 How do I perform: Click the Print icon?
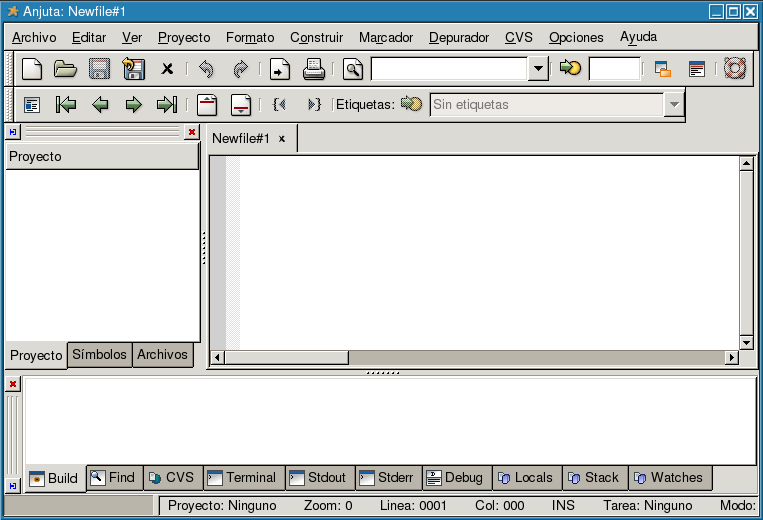313,69
